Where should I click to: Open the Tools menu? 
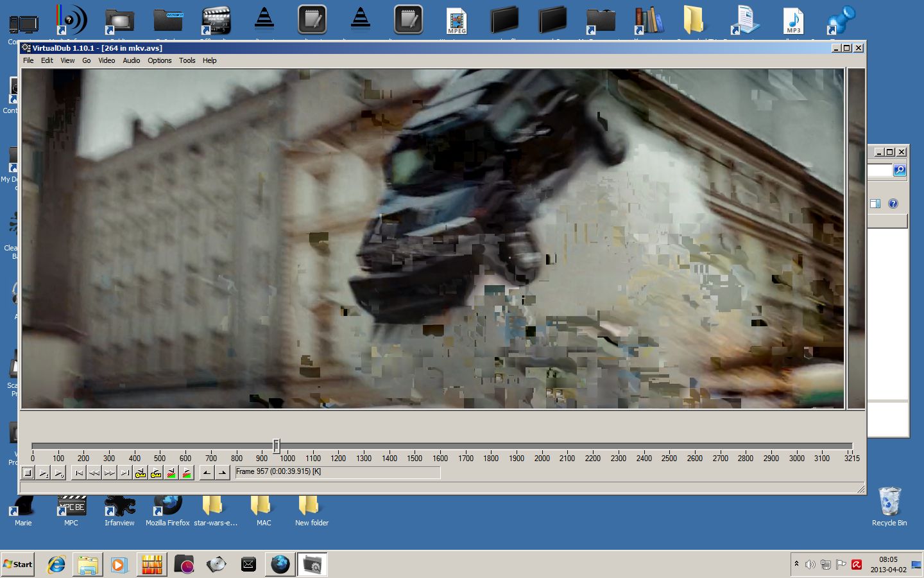(187, 60)
